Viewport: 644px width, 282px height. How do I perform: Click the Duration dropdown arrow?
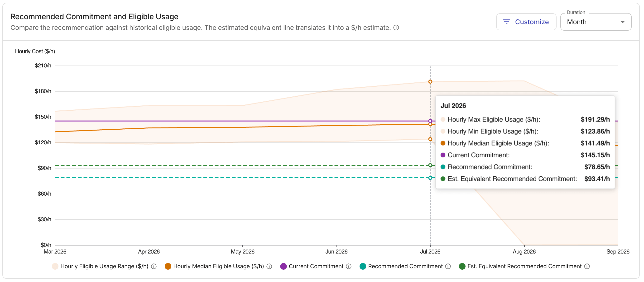[x=623, y=22]
